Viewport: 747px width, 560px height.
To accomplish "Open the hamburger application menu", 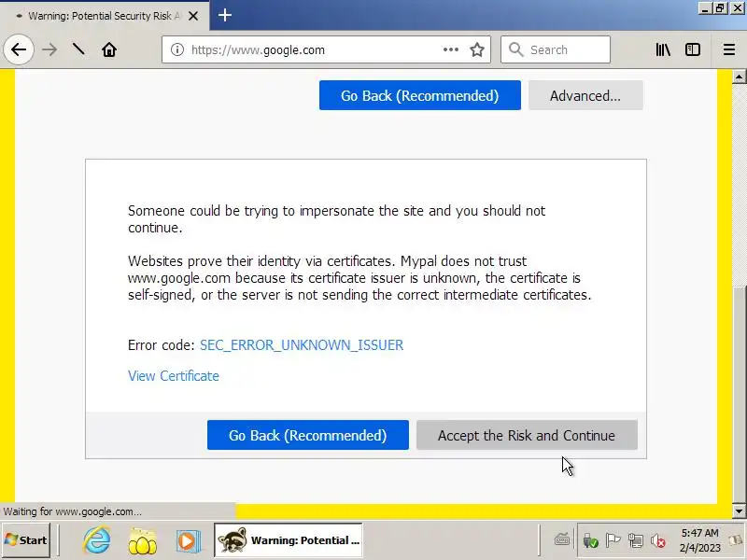I will pyautogui.click(x=729, y=49).
